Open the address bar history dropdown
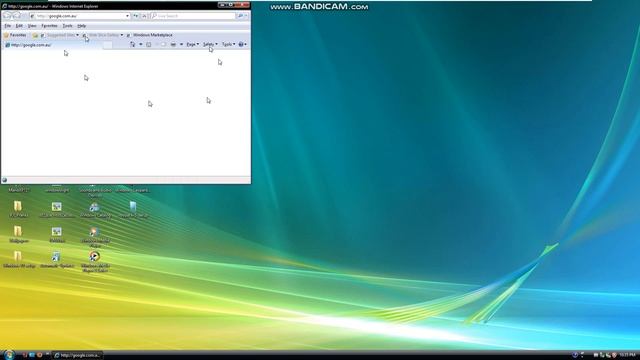Image resolution: width=640 pixels, height=360 pixels. pyautogui.click(x=127, y=16)
